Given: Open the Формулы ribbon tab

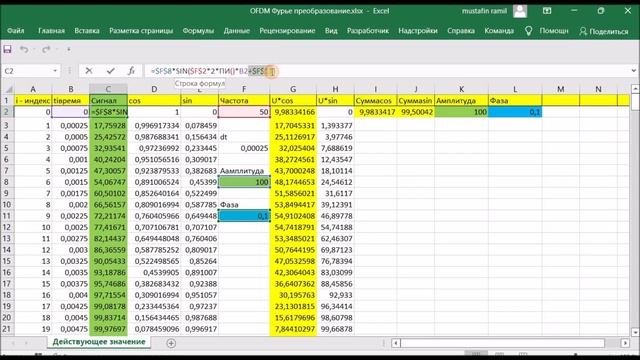Looking at the screenshot, I should [x=198, y=31].
